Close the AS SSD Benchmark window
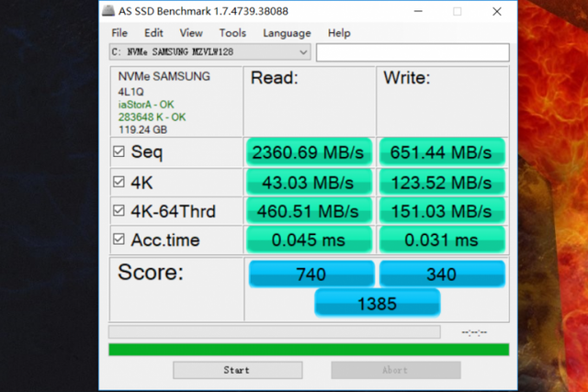The width and height of the screenshot is (588, 392). [497, 11]
